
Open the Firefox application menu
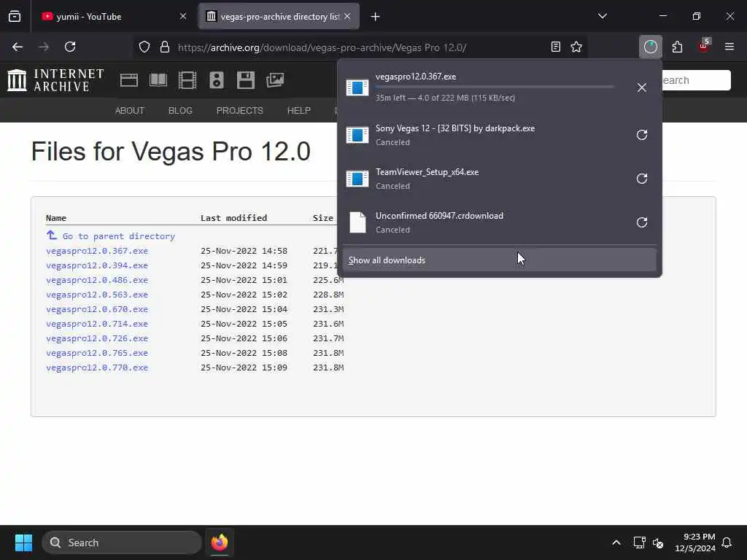click(x=729, y=47)
